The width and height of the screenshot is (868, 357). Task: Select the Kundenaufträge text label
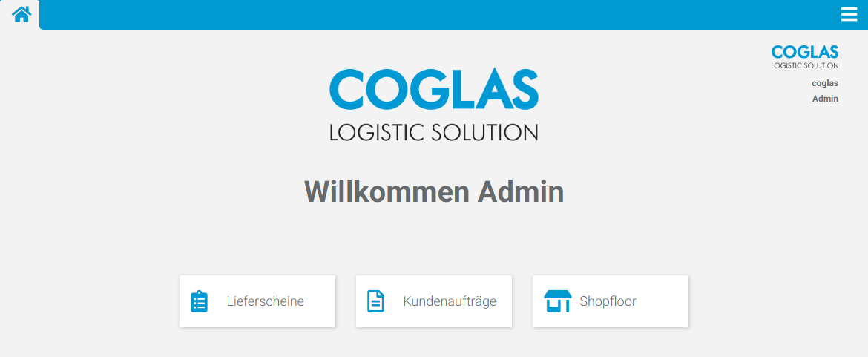click(x=450, y=301)
